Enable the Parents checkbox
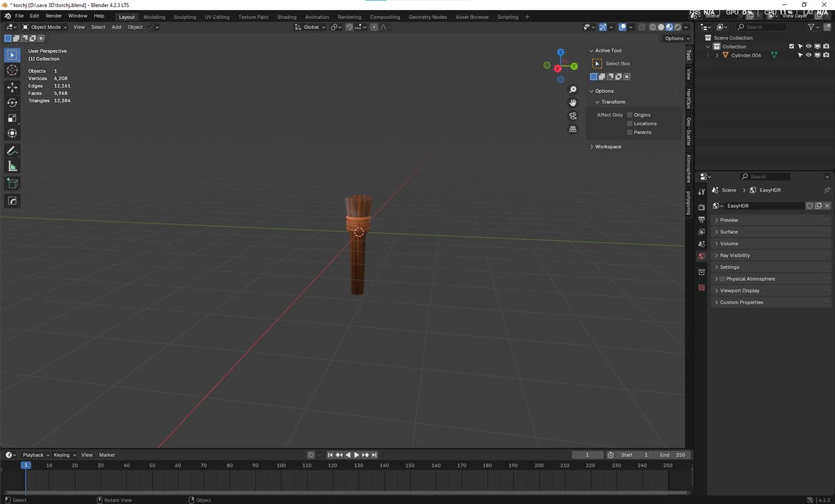Viewport: 835px width, 504px height. pos(629,132)
